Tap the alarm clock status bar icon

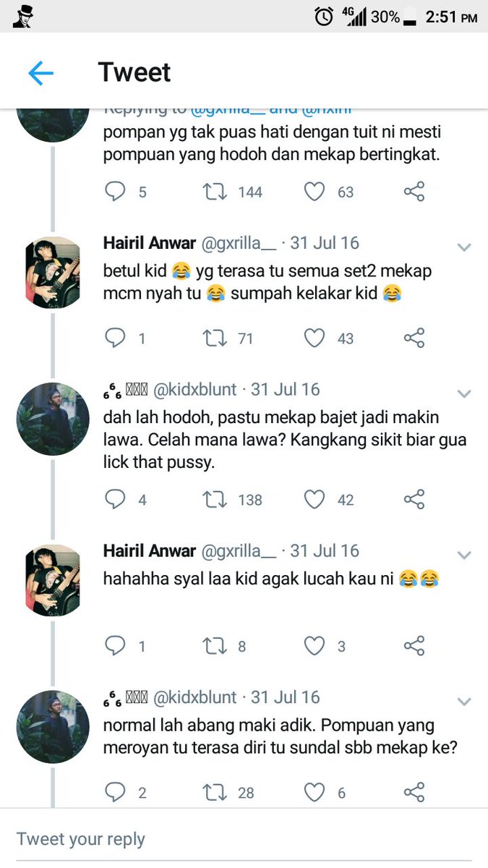pos(325,16)
